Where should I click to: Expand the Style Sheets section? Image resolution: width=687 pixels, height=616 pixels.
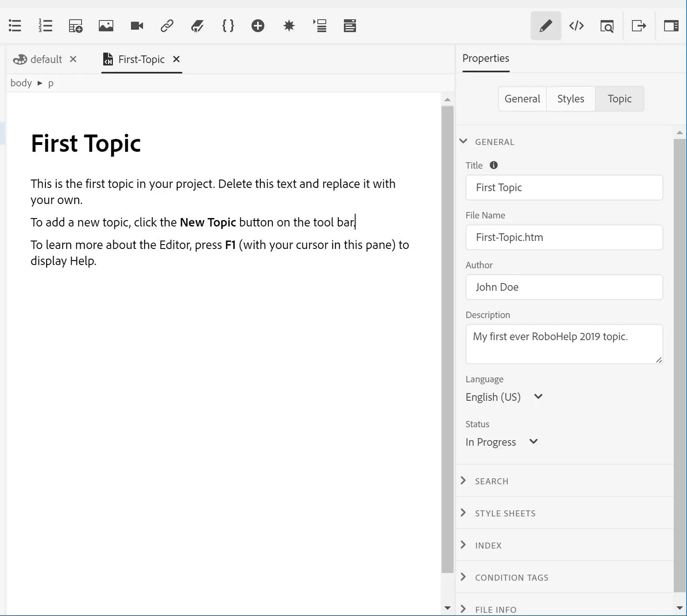point(505,513)
